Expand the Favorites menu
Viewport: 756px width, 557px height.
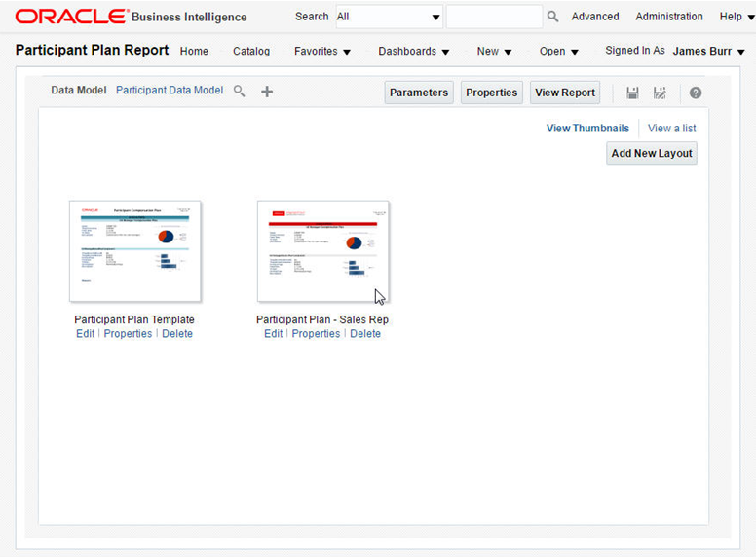coord(322,51)
